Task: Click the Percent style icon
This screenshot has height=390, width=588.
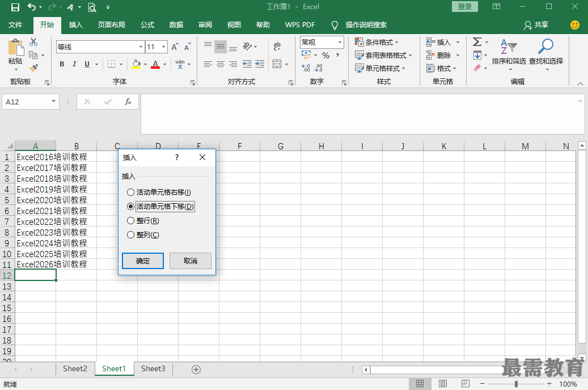Action: tap(325, 56)
